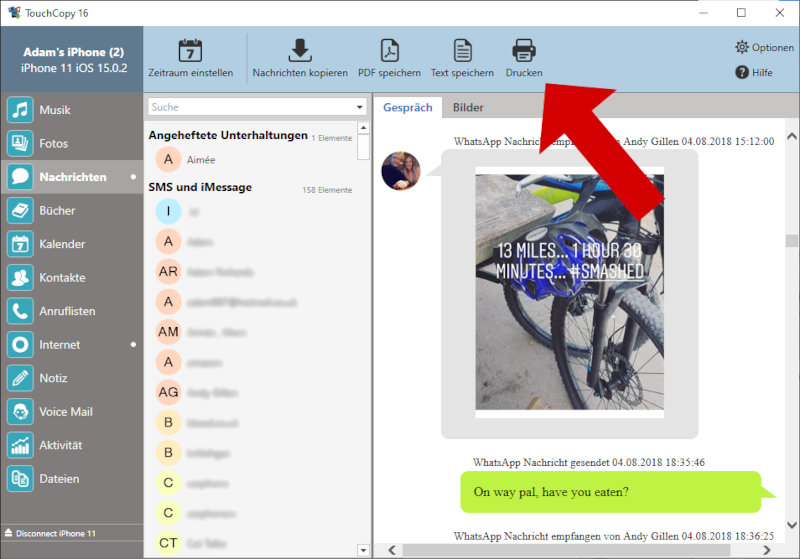800x559 pixels.
Task: Switch to the Gespräch tab
Action: point(408,108)
